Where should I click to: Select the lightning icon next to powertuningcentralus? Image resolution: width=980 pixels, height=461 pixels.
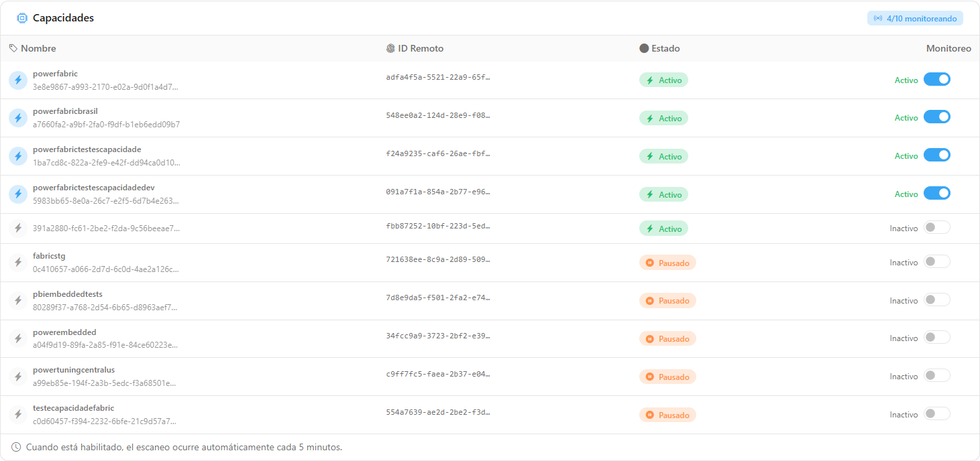click(x=18, y=377)
